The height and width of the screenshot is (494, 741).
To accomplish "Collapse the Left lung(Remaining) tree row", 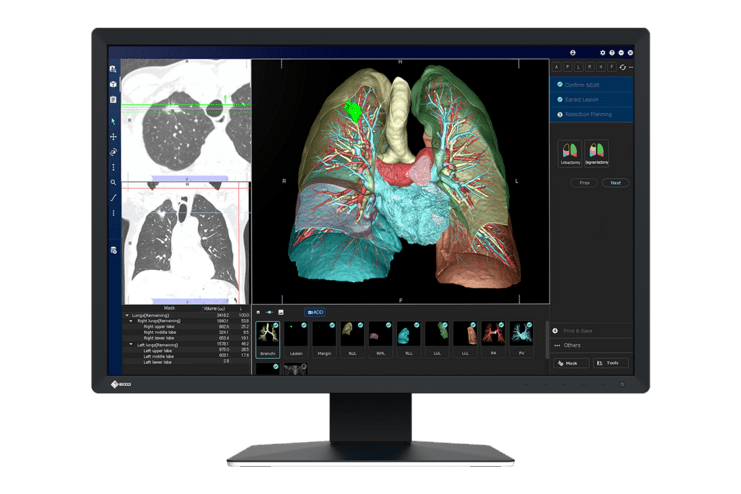I will tap(129, 344).
